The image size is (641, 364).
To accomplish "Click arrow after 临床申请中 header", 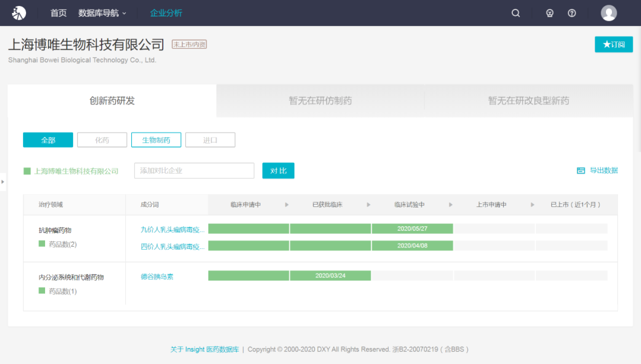I will click(x=287, y=205).
